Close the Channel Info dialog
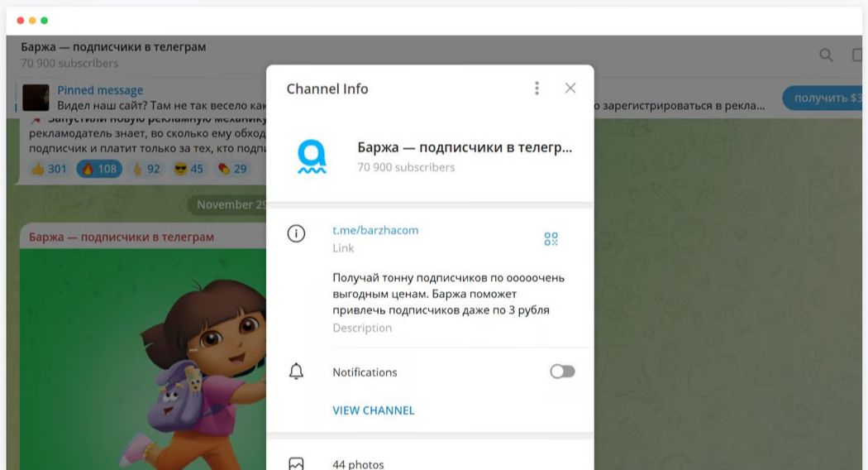The width and height of the screenshot is (868, 470). pos(570,88)
